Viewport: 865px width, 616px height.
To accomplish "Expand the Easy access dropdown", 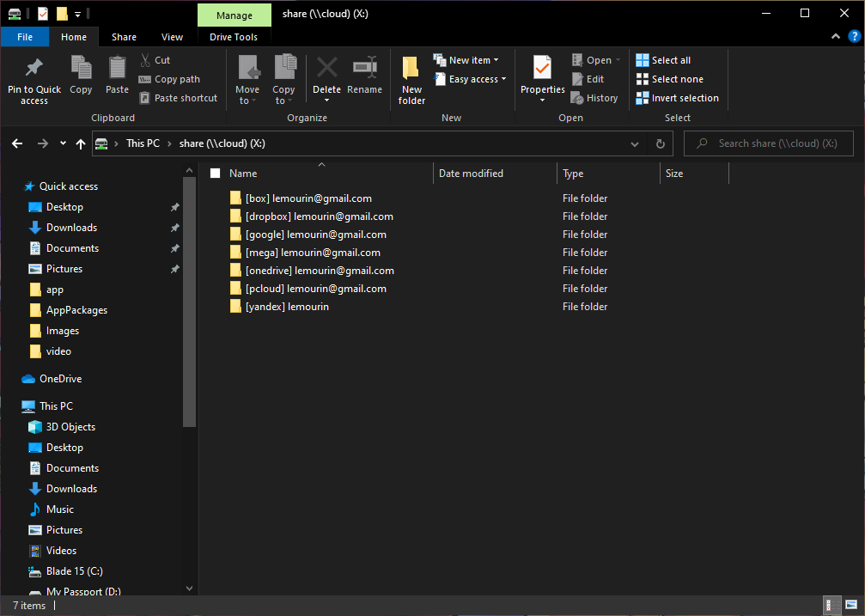I will [503, 79].
